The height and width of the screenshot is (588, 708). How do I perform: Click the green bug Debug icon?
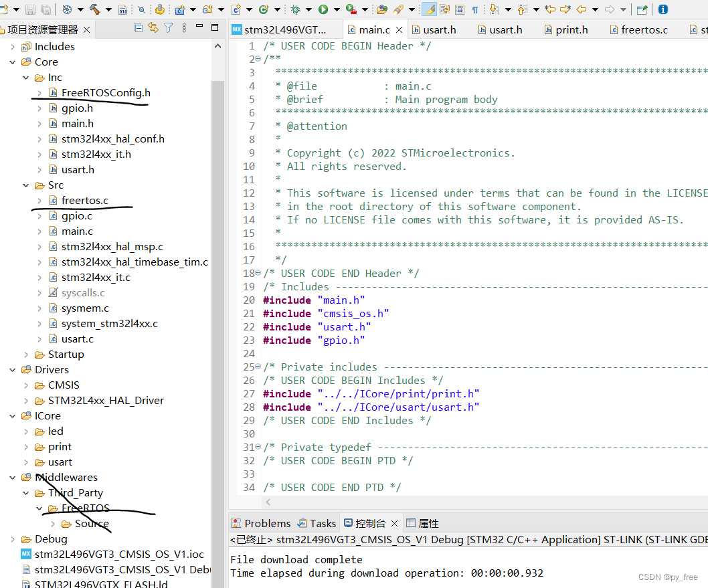click(x=295, y=9)
